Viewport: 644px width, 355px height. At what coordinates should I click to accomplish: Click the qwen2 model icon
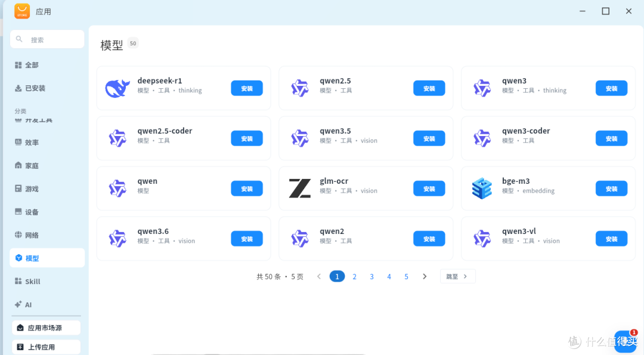coord(300,239)
